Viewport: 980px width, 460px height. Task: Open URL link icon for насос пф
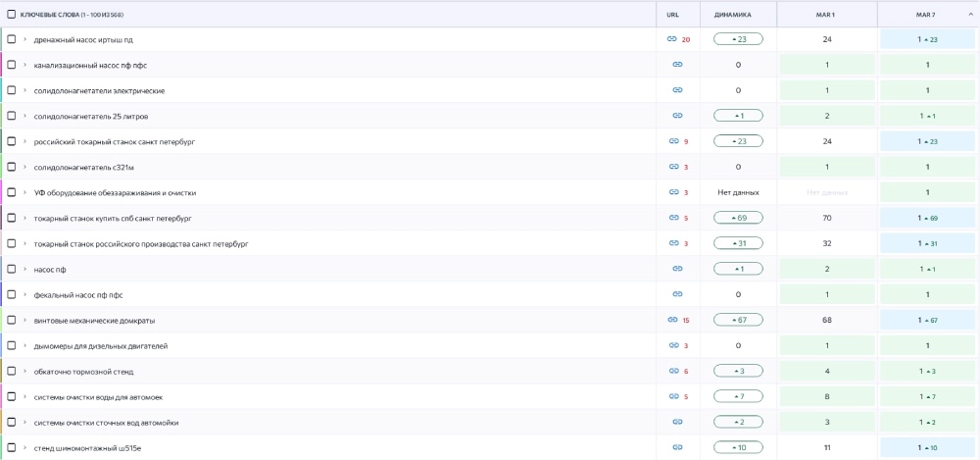point(677,269)
